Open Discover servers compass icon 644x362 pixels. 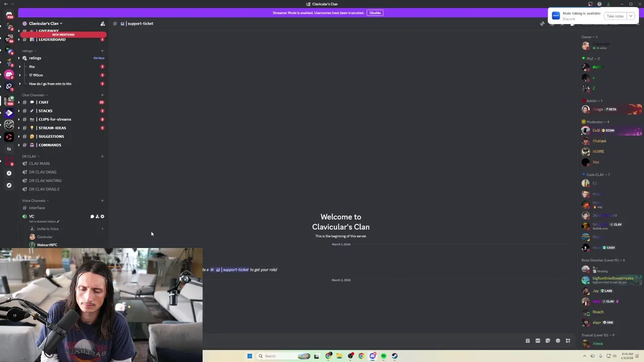[x=9, y=185]
